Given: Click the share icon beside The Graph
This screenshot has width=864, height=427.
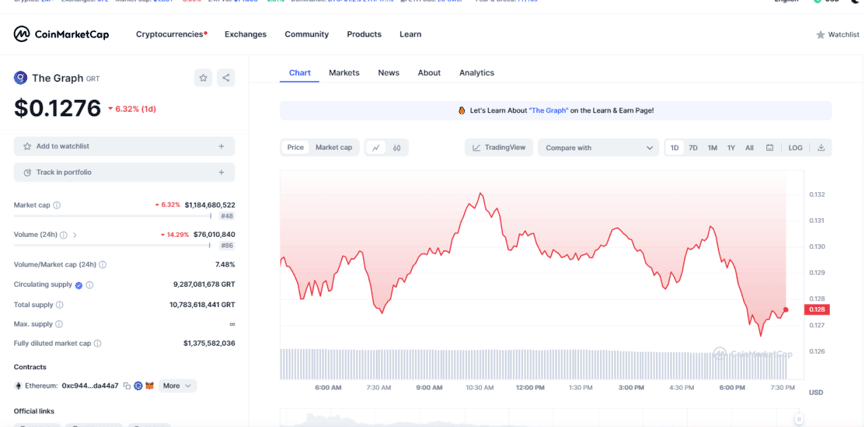Looking at the screenshot, I should (x=226, y=78).
